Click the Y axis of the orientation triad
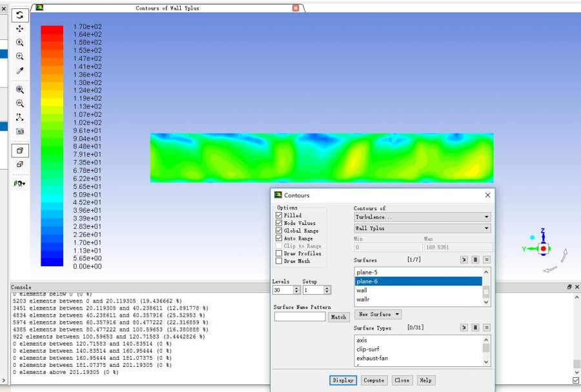 tap(529, 249)
